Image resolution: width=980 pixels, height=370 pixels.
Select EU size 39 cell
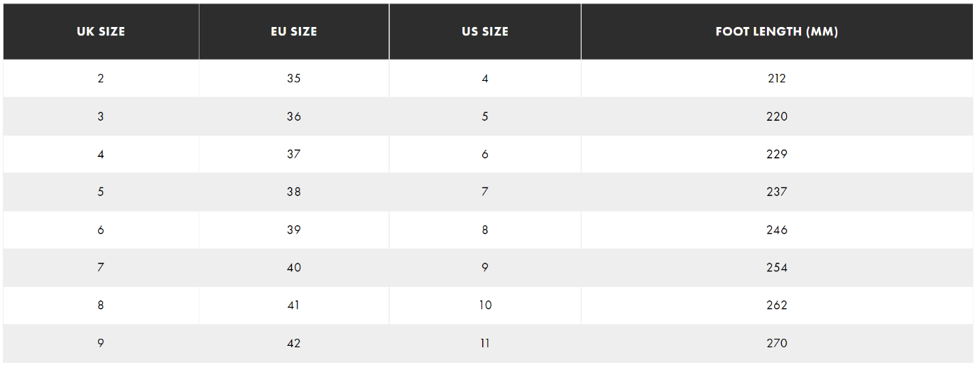point(294,230)
